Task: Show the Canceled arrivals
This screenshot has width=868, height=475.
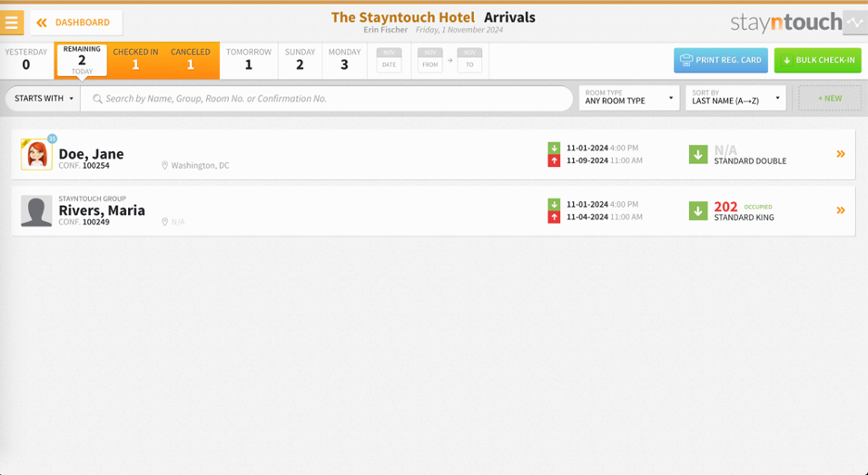Action: [190, 59]
